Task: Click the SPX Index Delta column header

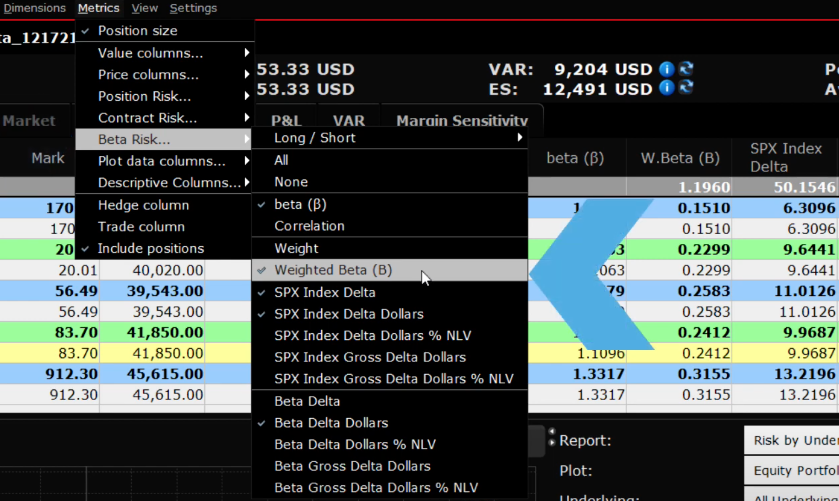Action: (x=786, y=157)
